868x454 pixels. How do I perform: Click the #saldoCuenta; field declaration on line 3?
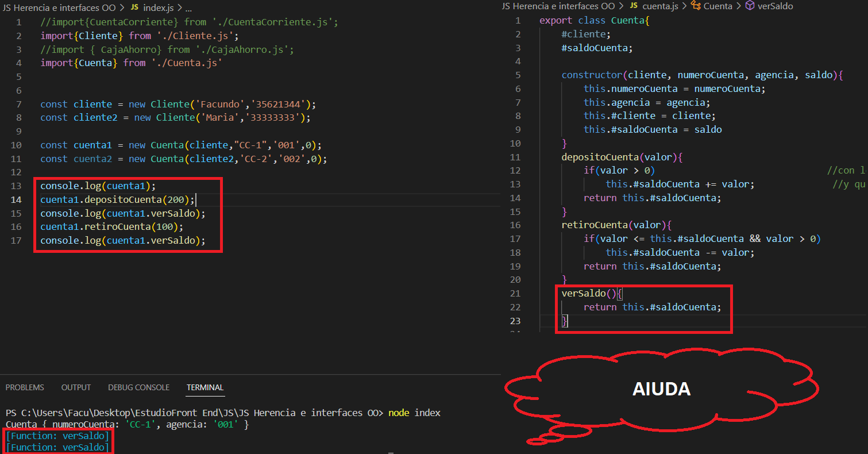coord(597,48)
